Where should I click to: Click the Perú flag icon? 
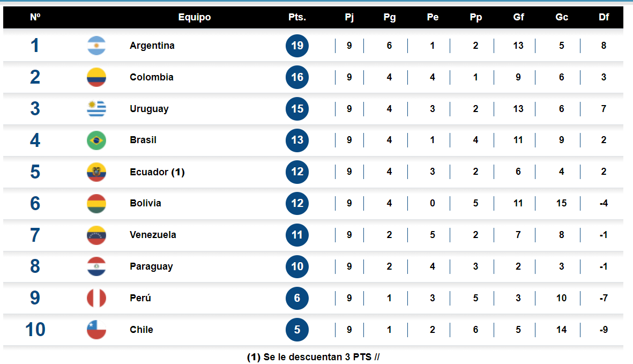click(96, 298)
